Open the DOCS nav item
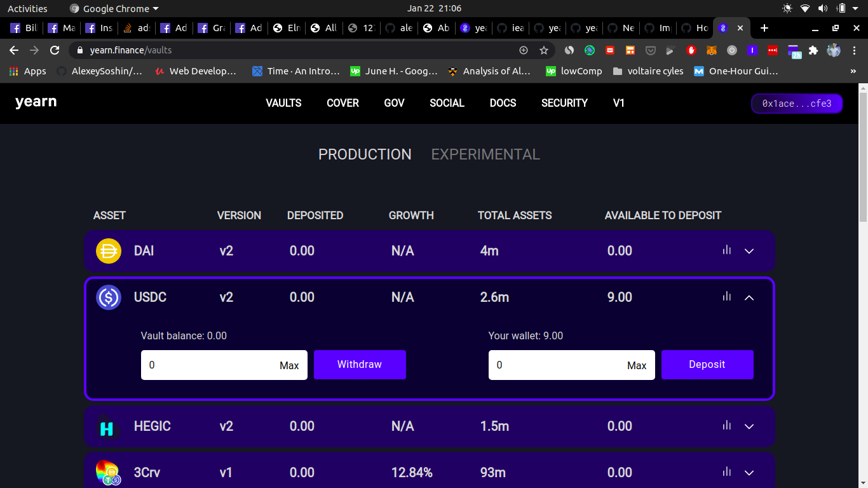The width and height of the screenshot is (868, 488). point(503,103)
